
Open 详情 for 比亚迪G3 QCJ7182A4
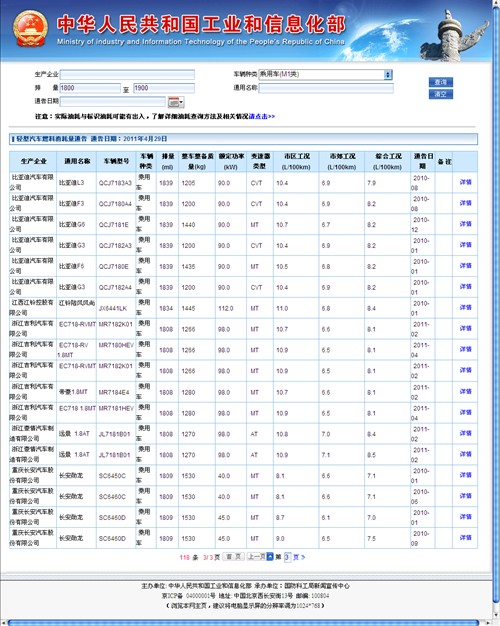pyautogui.click(x=465, y=286)
